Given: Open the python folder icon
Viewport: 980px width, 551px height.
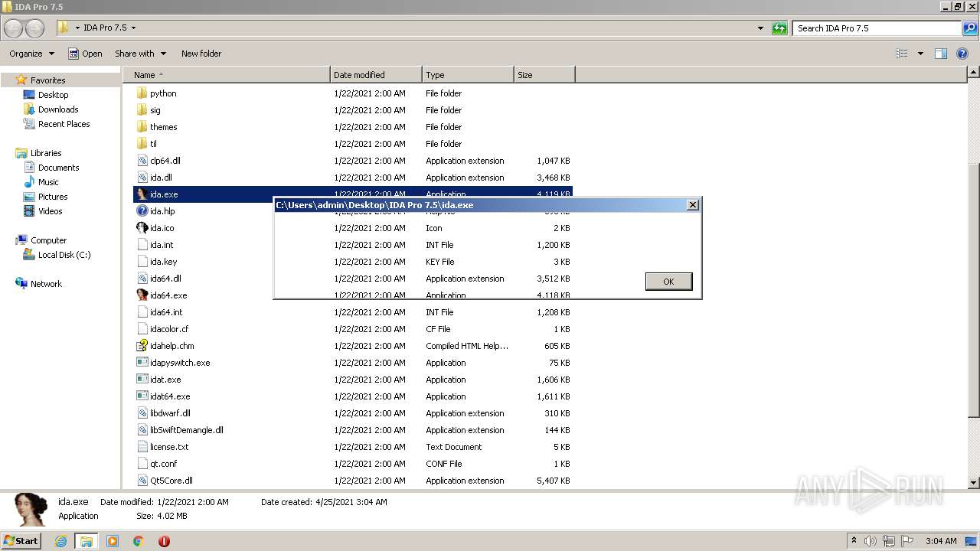Looking at the screenshot, I should 142,93.
